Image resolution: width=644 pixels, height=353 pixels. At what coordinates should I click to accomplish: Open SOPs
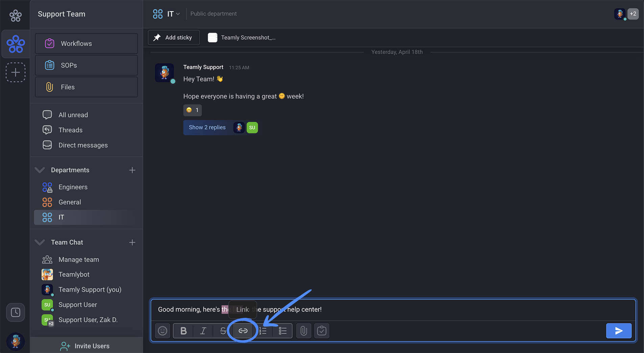[x=87, y=65]
